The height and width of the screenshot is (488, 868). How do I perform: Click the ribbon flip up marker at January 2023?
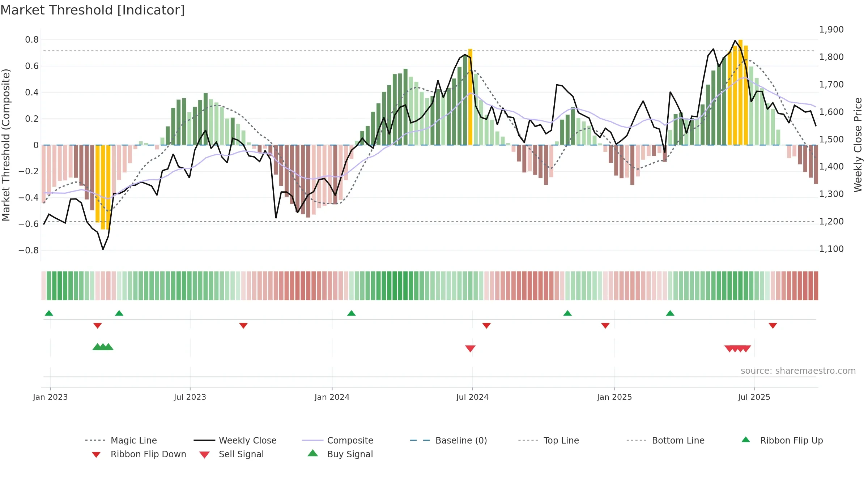tap(49, 313)
